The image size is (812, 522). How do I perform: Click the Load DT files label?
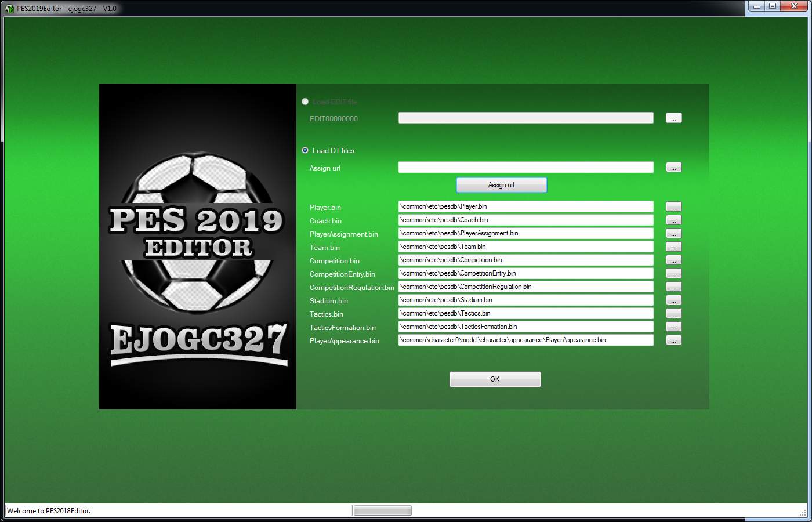pos(333,151)
